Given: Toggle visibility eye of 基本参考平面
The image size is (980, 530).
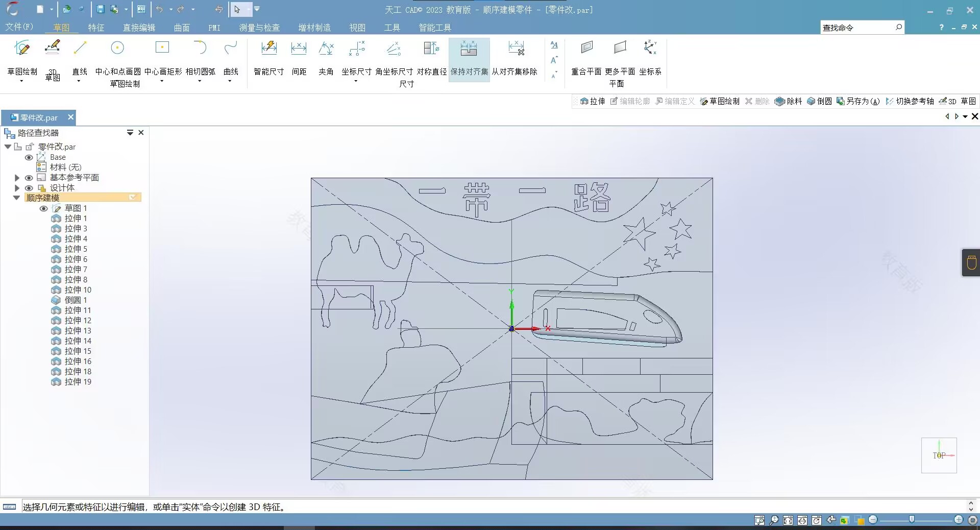Looking at the screenshot, I should pyautogui.click(x=29, y=178).
